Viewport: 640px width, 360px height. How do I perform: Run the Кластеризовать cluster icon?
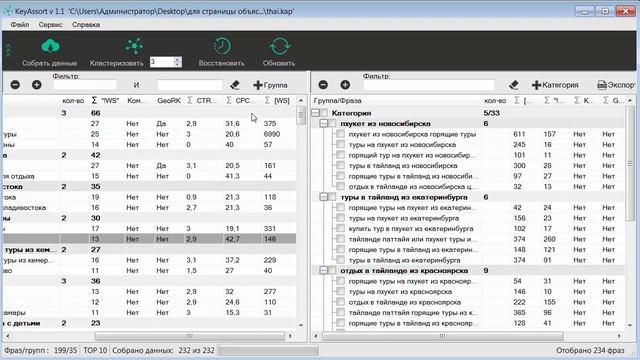[x=134, y=46]
